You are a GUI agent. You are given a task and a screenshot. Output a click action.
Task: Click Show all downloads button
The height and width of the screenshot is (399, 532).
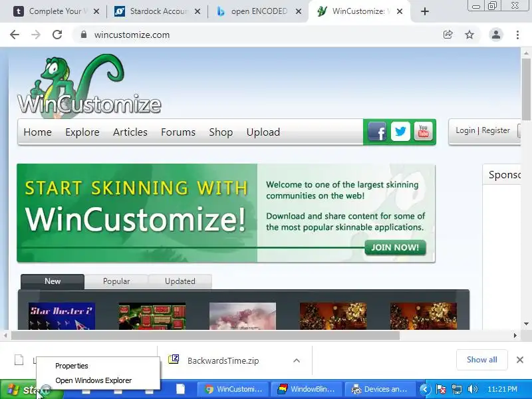tap(481, 360)
